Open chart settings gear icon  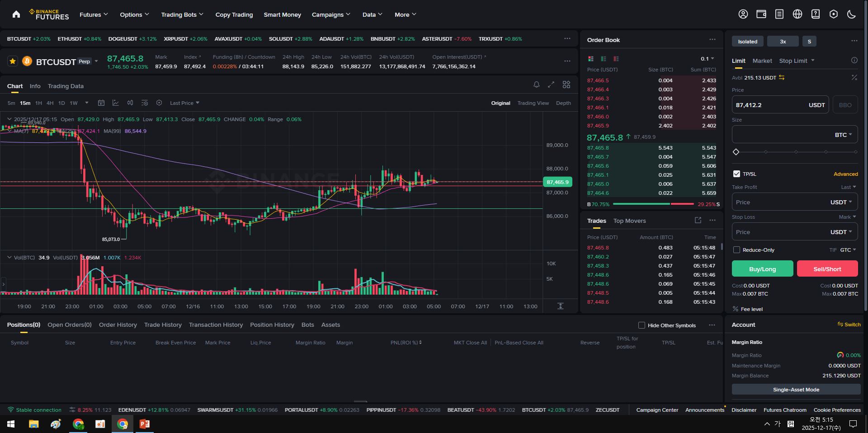(x=159, y=103)
